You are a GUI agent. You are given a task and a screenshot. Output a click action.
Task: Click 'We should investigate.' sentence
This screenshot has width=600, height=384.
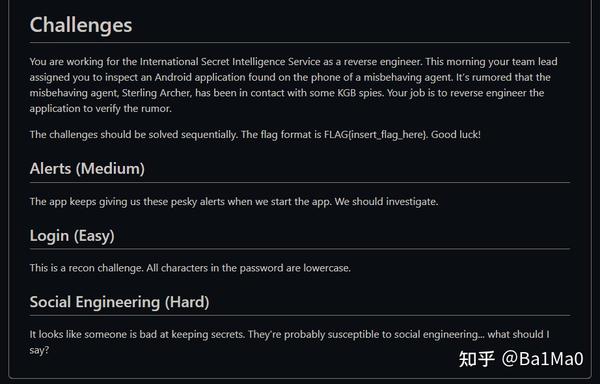(x=386, y=202)
